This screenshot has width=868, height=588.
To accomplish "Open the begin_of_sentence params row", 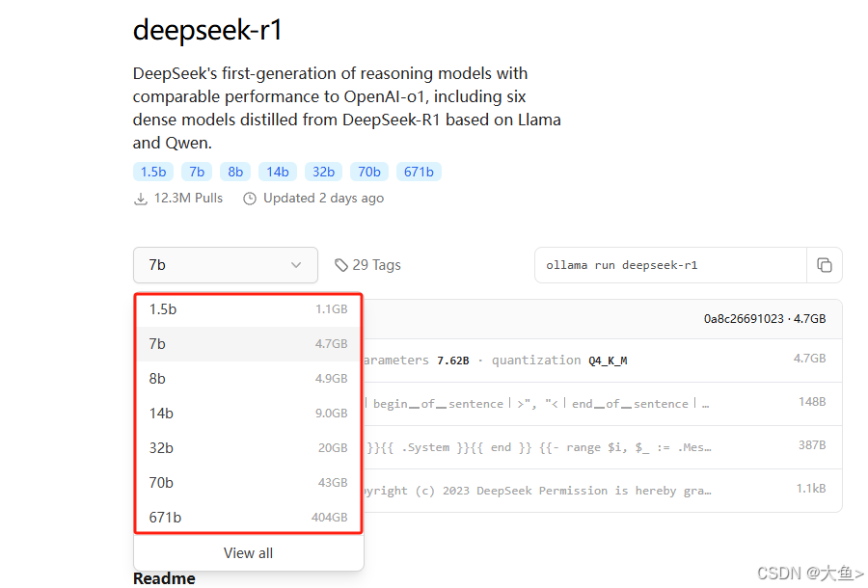I will (x=603, y=404).
